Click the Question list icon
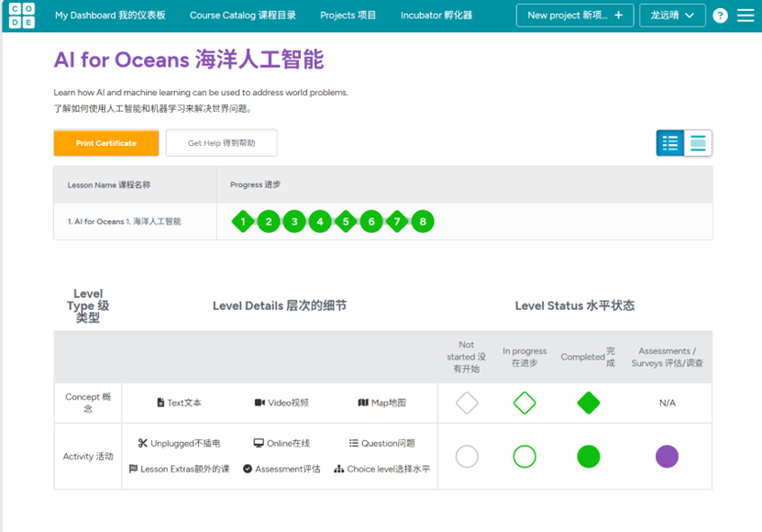Screen dimensions: 762x532 (354, 443)
